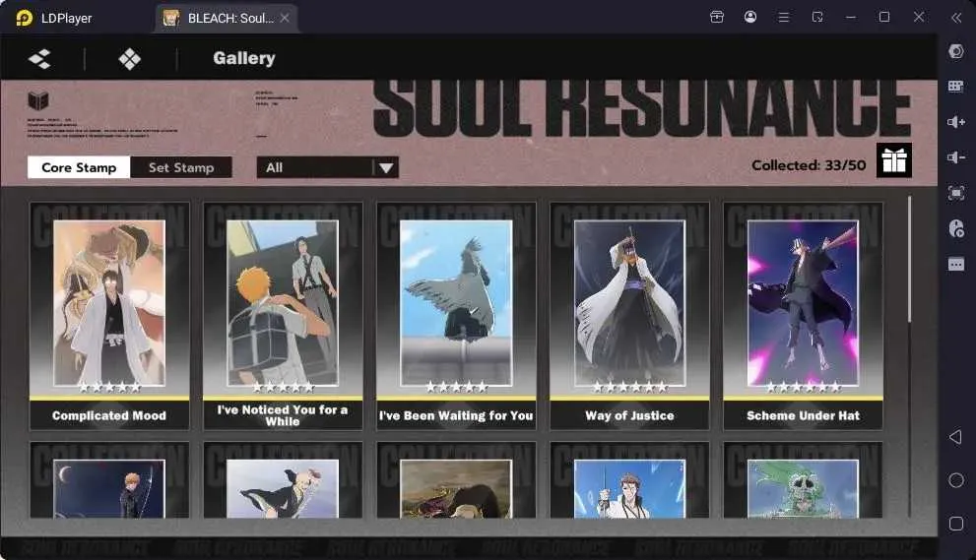Increase volume with the speaker plus icon
The width and height of the screenshot is (976, 560).
click(956, 122)
